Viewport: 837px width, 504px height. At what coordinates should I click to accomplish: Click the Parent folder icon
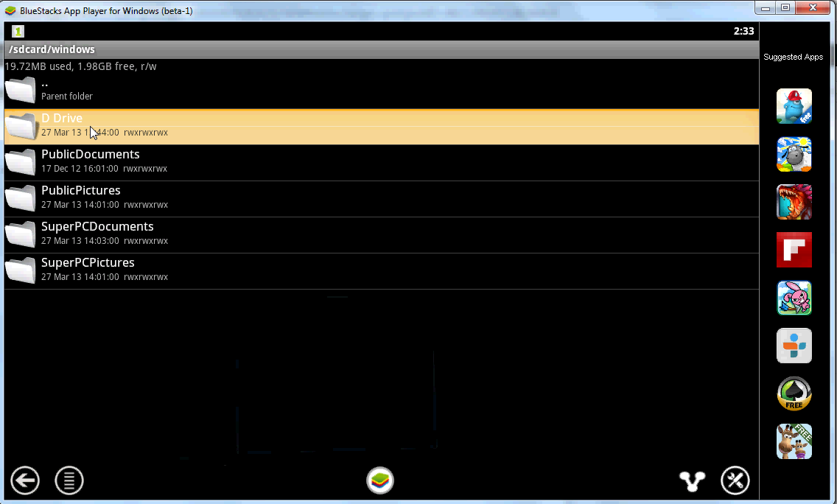tap(21, 90)
